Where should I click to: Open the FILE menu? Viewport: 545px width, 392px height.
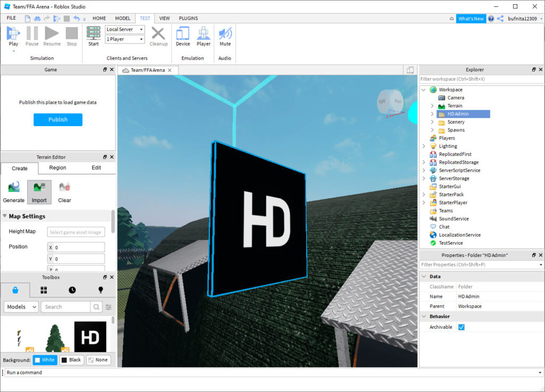coord(11,18)
